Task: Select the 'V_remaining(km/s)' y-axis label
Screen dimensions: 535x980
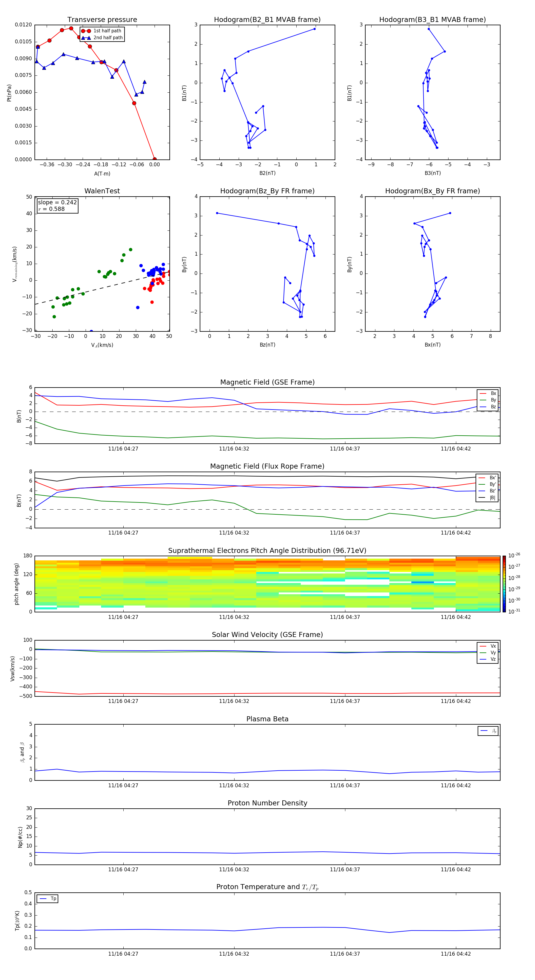Action: click(15, 264)
